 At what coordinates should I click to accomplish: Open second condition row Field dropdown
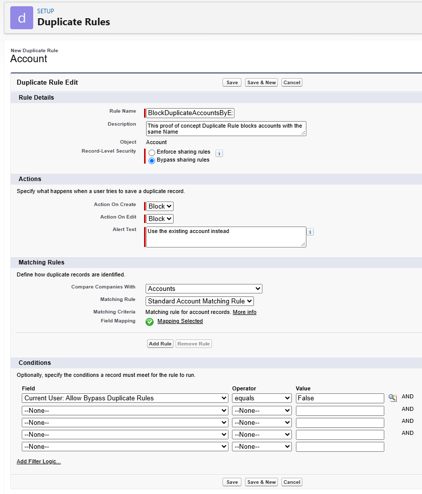point(125,411)
